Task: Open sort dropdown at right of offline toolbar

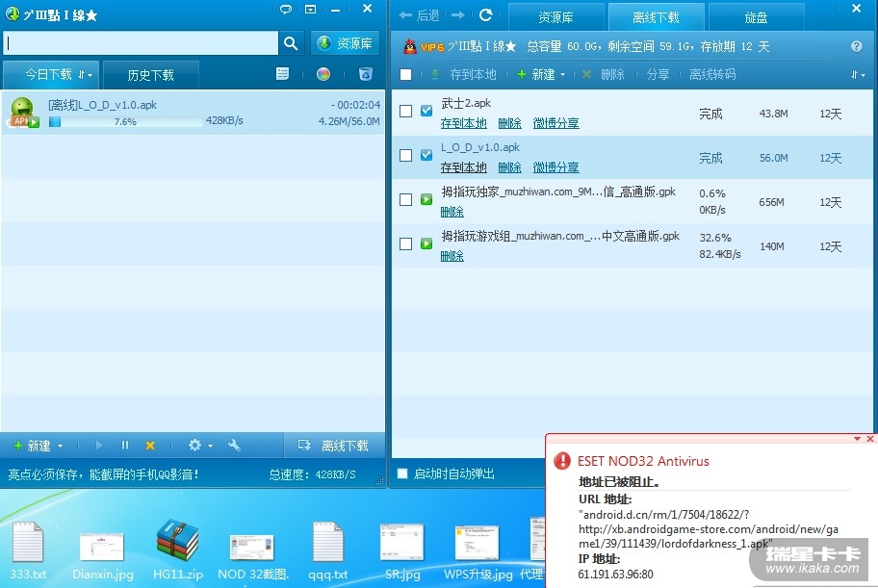Action: 858,74
